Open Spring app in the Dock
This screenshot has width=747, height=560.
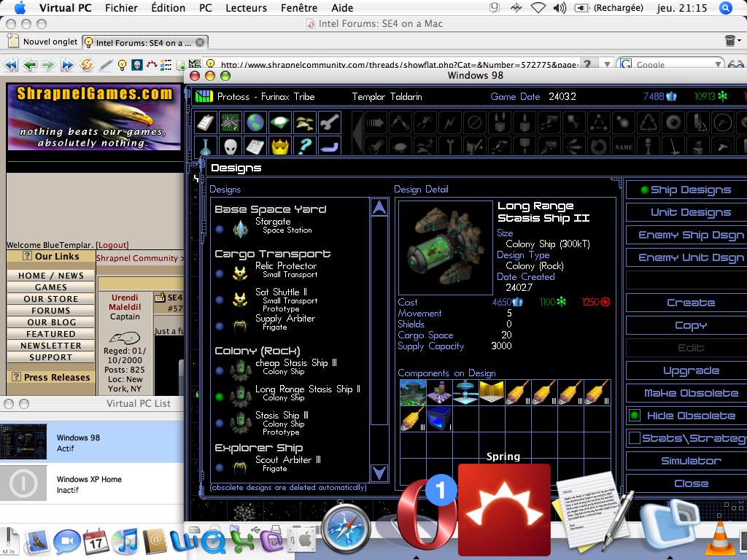click(x=503, y=510)
